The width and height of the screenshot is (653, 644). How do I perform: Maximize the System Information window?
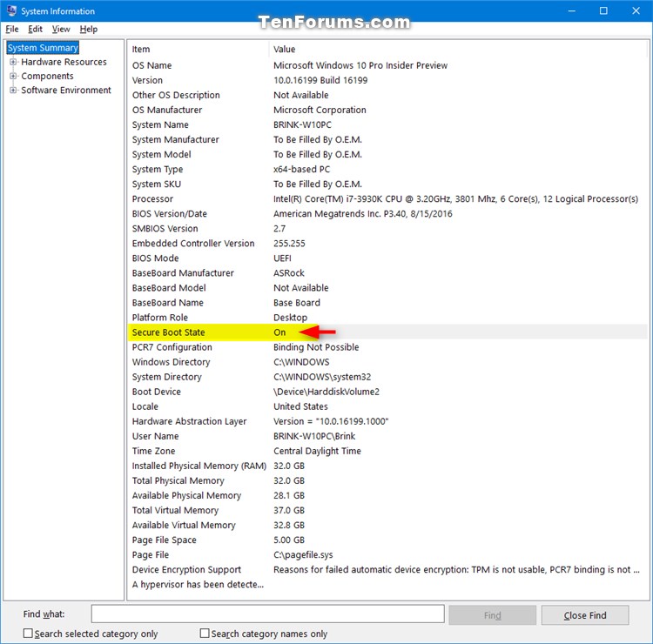[603, 10]
